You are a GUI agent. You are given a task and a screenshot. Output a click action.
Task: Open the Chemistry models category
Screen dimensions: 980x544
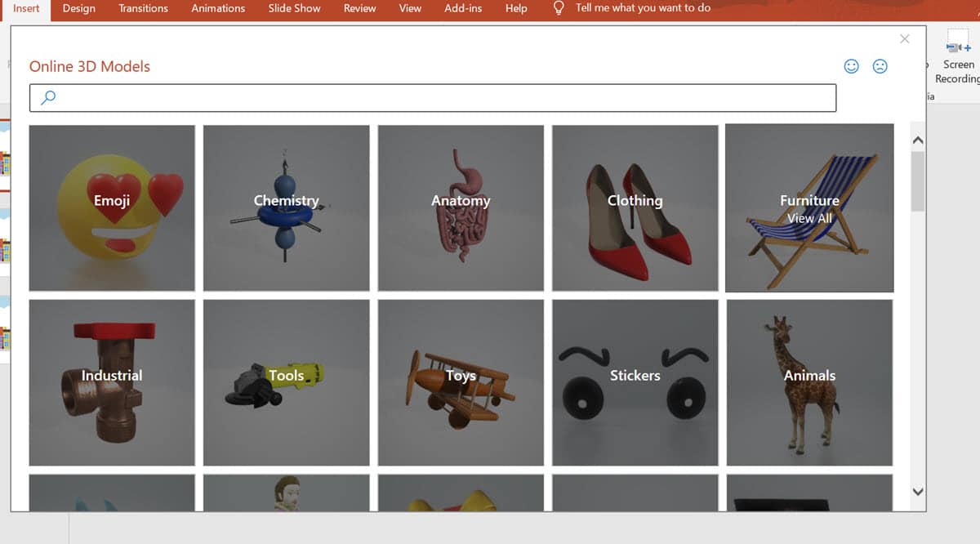pyautogui.click(x=286, y=207)
